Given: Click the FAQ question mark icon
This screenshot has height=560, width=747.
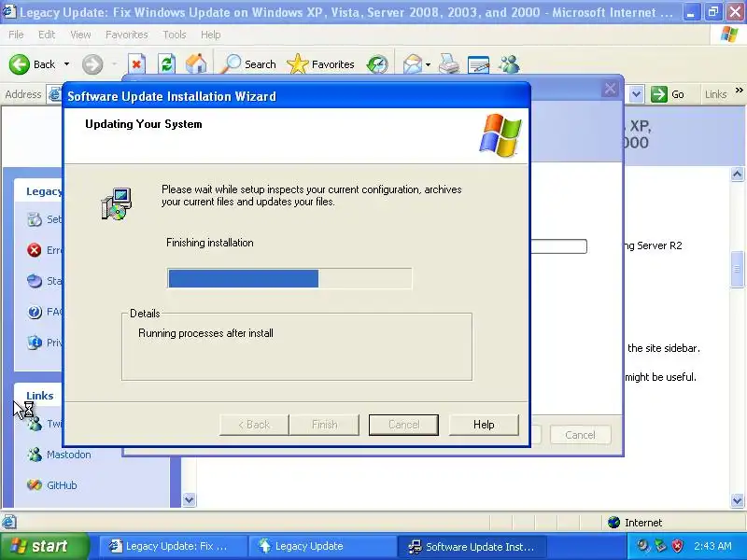Looking at the screenshot, I should coord(35,312).
